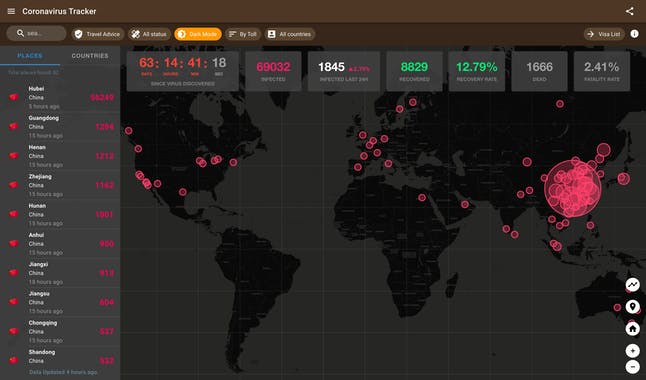Viewport: 646px width, 380px height.
Task: Open the All countries filter
Action: coord(290,34)
